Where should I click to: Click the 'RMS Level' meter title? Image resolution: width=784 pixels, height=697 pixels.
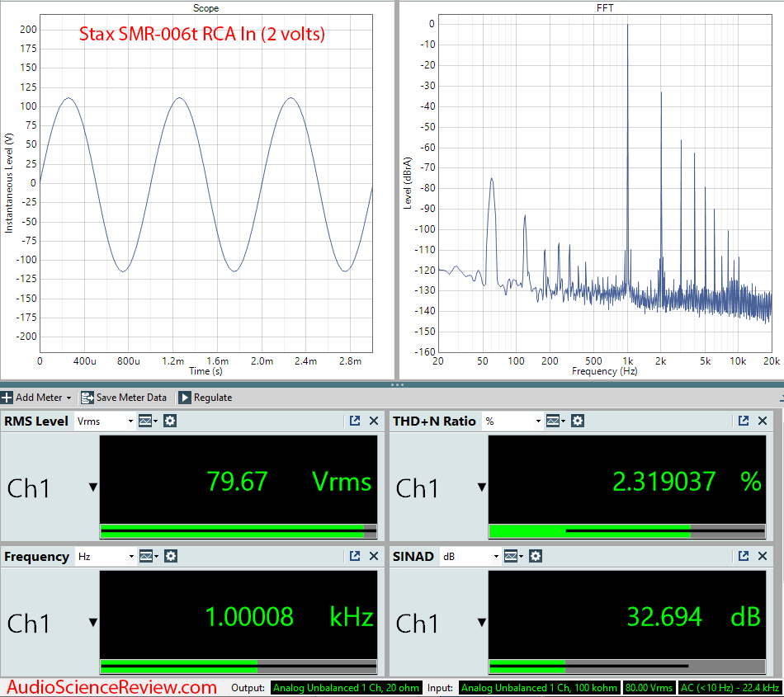pyautogui.click(x=36, y=421)
